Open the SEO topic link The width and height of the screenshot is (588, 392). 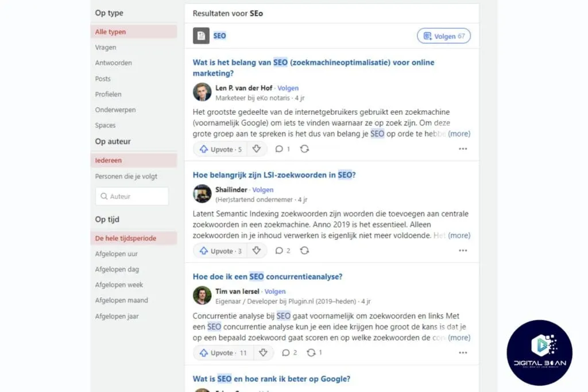tap(219, 36)
